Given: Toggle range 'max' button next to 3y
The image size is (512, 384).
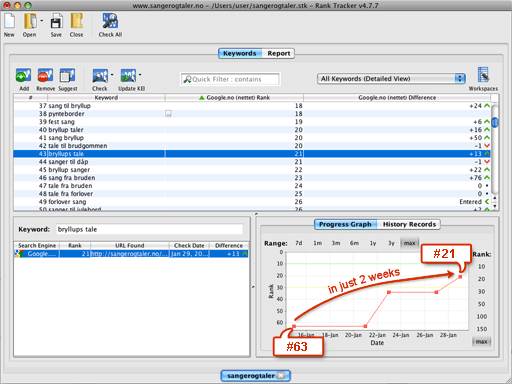Looking at the screenshot, I should click(410, 243).
